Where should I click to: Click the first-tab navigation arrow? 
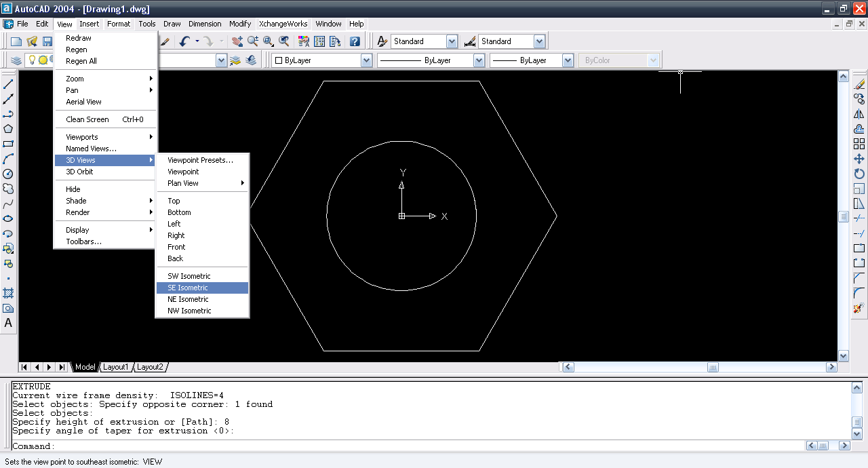24,367
